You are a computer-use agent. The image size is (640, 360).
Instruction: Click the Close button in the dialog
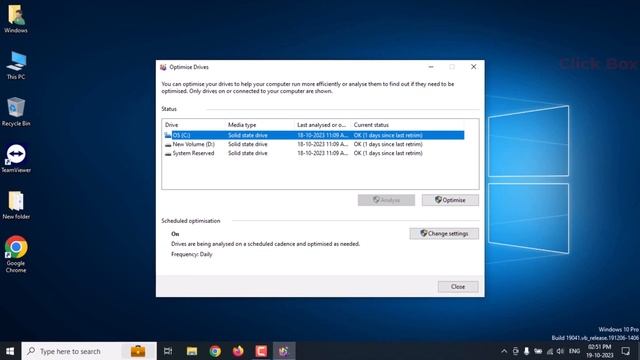click(458, 287)
